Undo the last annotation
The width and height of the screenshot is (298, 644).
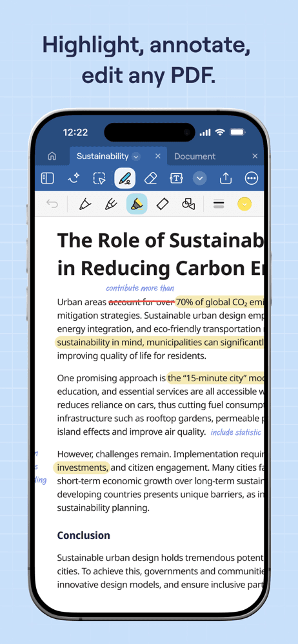pyautogui.click(x=52, y=204)
